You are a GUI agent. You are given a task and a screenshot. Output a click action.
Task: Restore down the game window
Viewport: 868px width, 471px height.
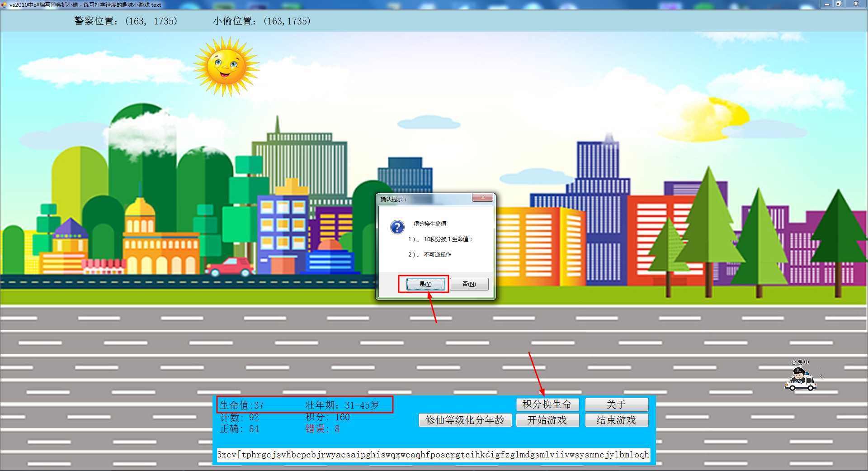(x=839, y=4)
